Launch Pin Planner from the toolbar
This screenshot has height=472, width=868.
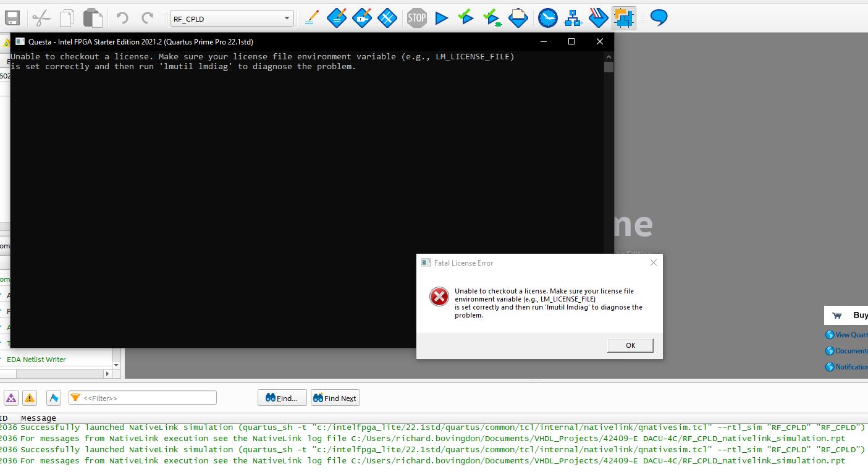(362, 18)
